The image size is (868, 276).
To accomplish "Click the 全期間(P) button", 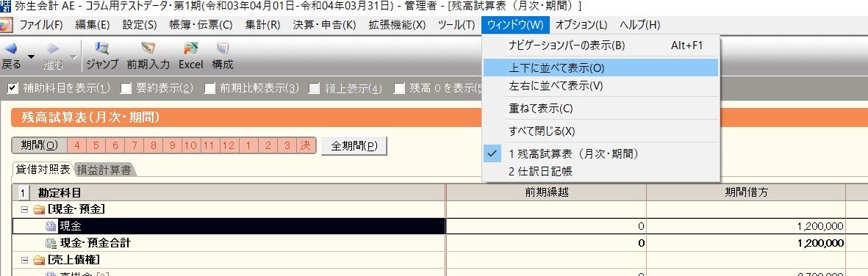I will click(354, 145).
